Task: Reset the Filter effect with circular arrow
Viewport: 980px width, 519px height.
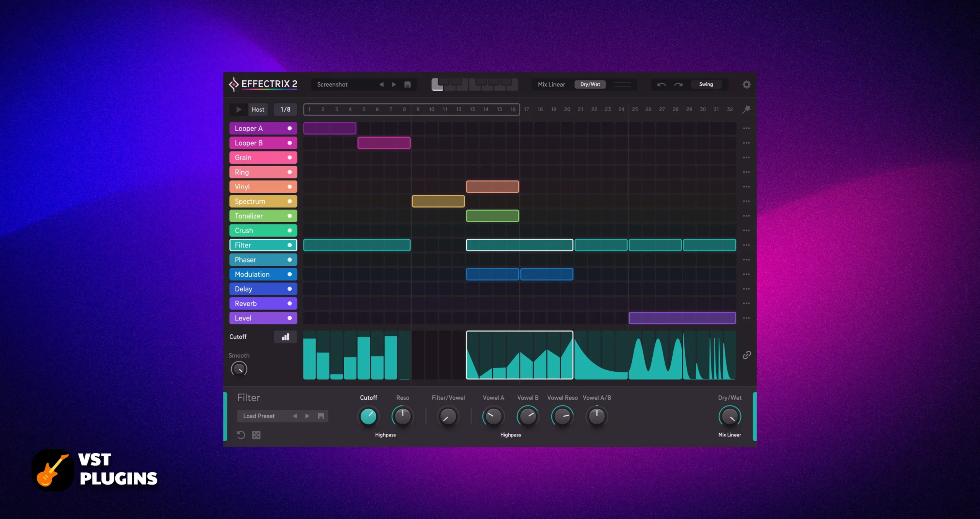Action: [241, 435]
